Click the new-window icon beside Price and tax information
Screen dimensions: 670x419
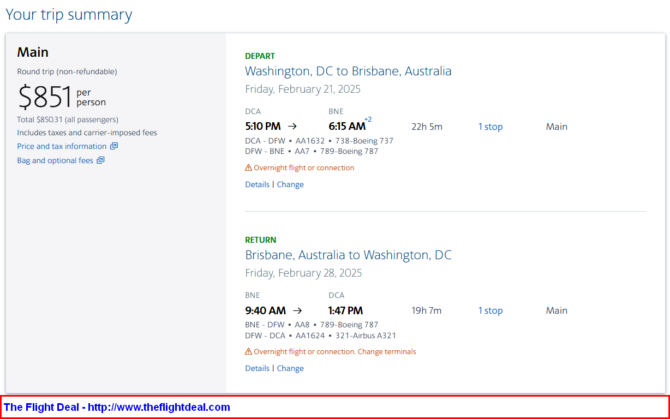pos(114,146)
